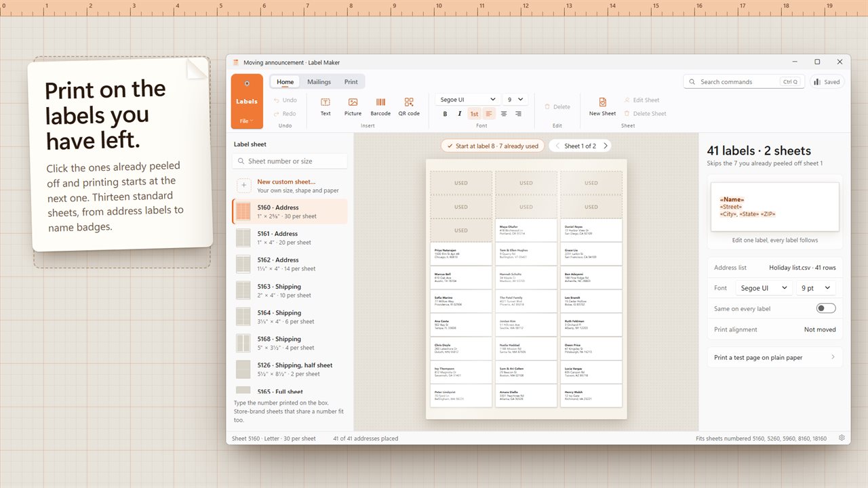The height and width of the screenshot is (488, 868).
Task: Click Start at label 8 pill
Action: 492,146
